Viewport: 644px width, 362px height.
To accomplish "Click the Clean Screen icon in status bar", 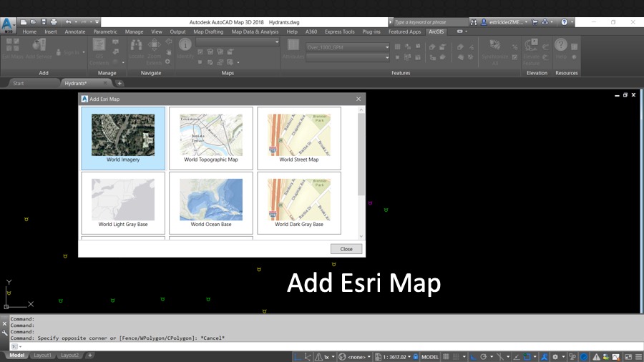I will click(628, 357).
